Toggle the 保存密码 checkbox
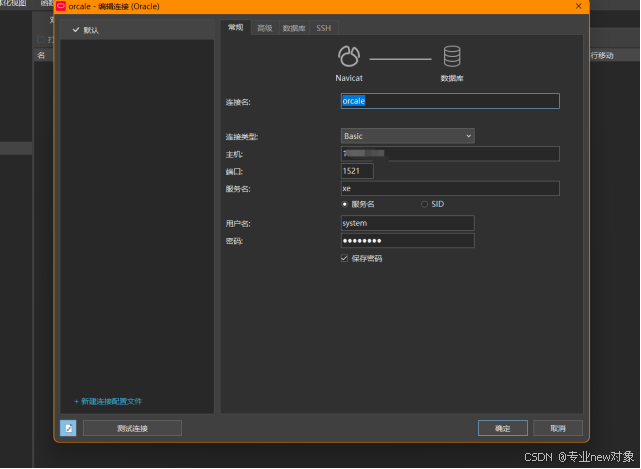The height and width of the screenshot is (469, 641). click(344, 258)
